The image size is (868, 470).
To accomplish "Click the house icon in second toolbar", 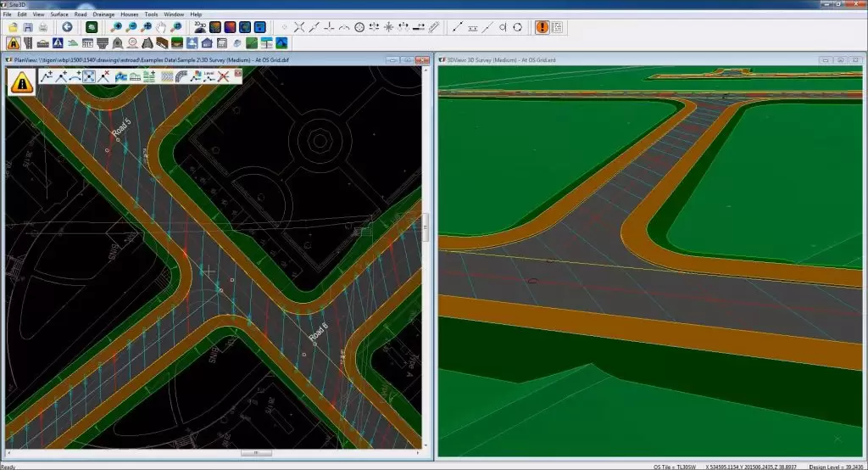I will coord(208,42).
